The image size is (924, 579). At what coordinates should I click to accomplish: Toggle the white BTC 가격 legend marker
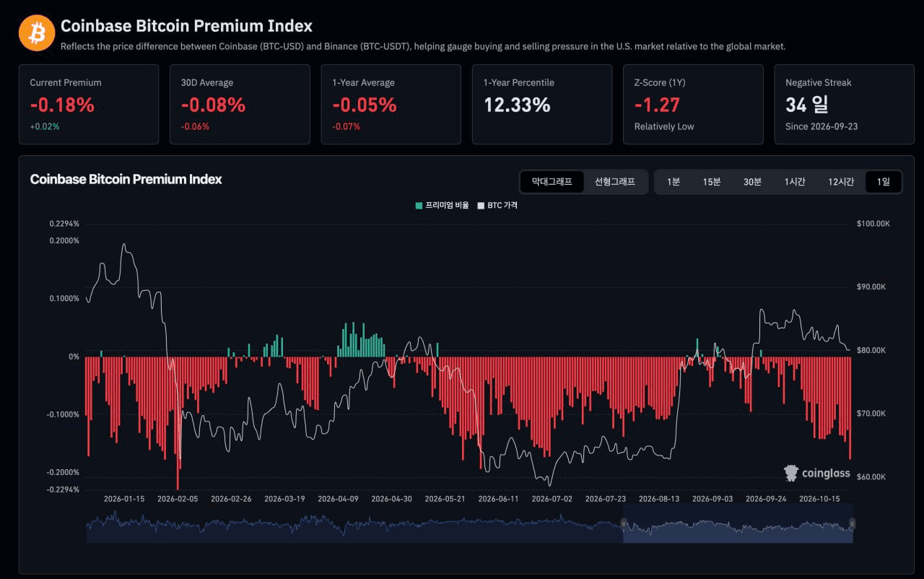click(481, 206)
